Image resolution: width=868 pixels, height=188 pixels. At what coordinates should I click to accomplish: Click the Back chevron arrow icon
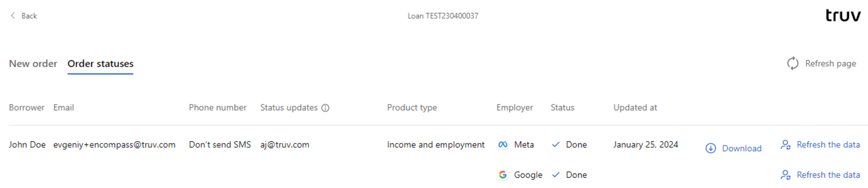point(13,16)
